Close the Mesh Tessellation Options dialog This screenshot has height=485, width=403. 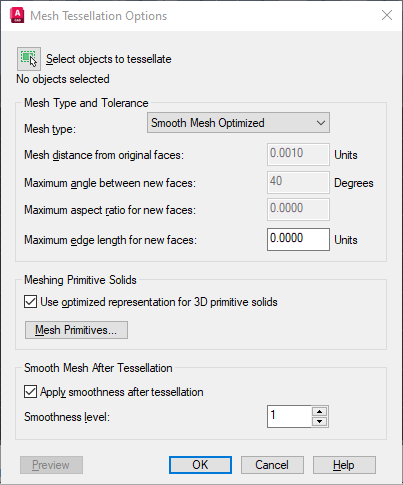pos(387,15)
